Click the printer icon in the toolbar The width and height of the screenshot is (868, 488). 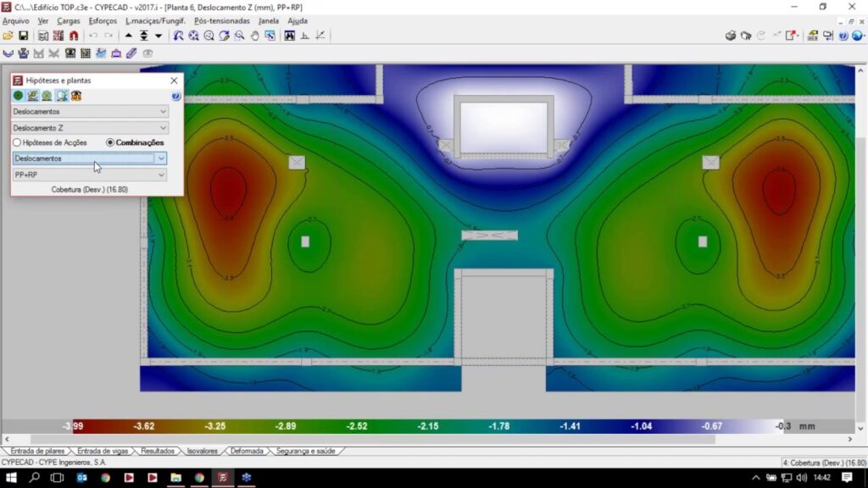730,36
